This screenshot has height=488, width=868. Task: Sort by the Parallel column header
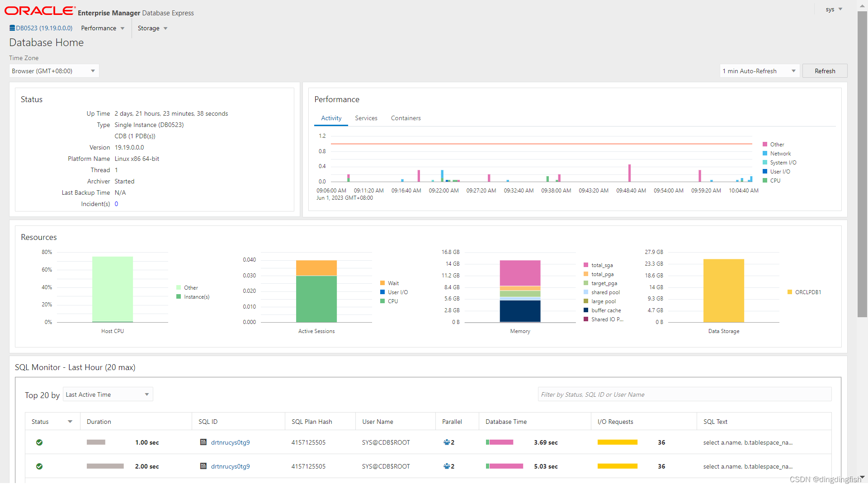pos(457,422)
